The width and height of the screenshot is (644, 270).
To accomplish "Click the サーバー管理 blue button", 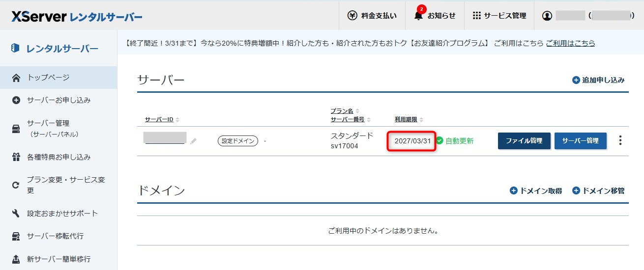I will pyautogui.click(x=580, y=141).
